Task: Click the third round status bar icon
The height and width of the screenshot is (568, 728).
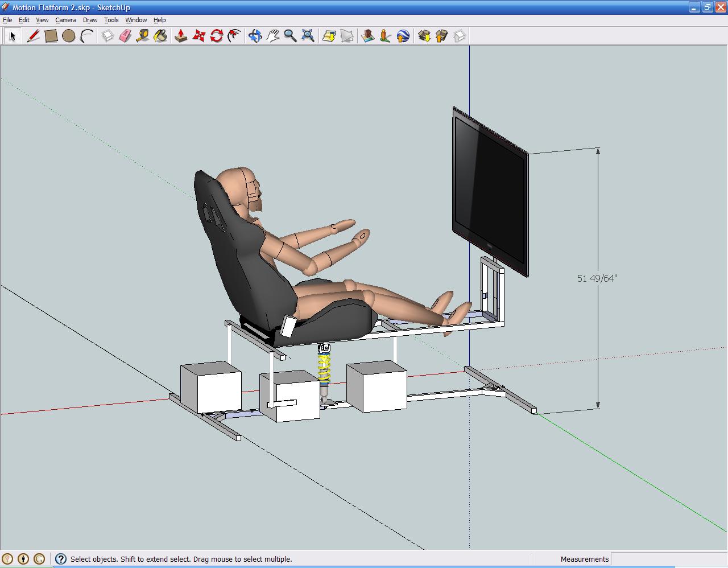Action: click(x=39, y=559)
